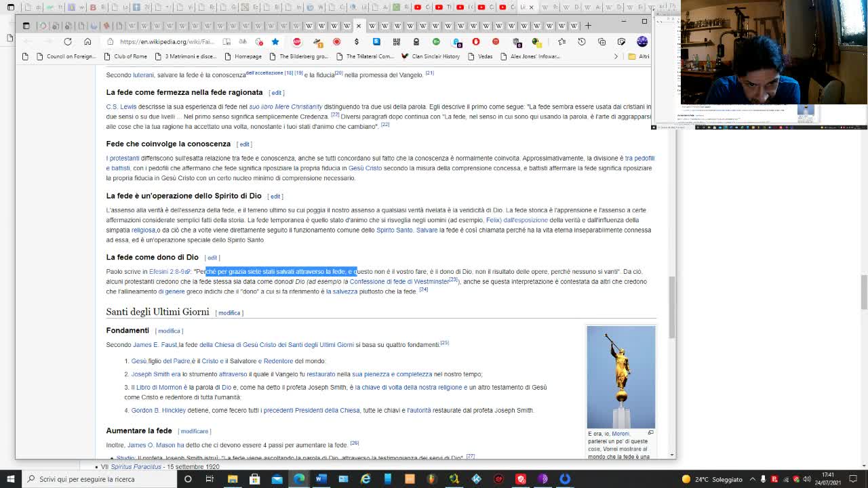Go to the browser home page
868x488 pixels.
pyautogui.click(x=87, y=41)
